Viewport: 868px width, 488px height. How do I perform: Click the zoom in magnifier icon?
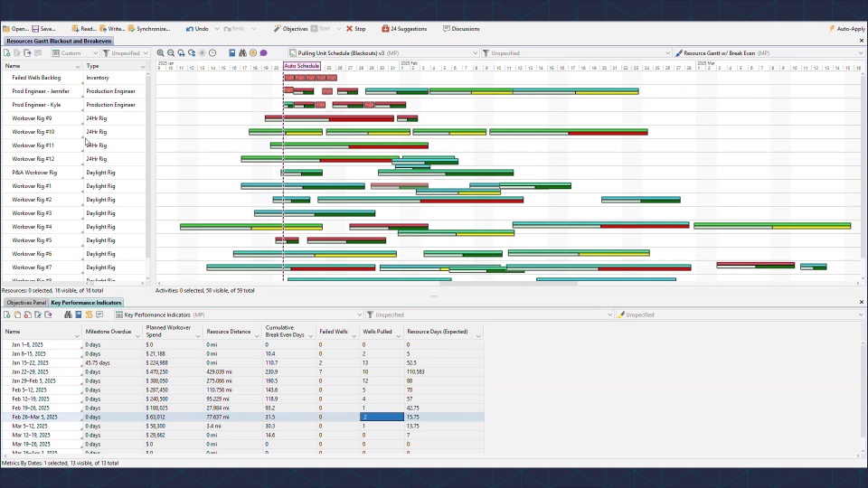pyautogui.click(x=161, y=53)
